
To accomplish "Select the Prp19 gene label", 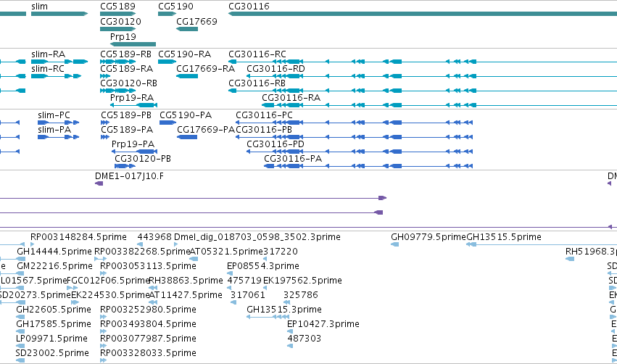I will 123,36.
